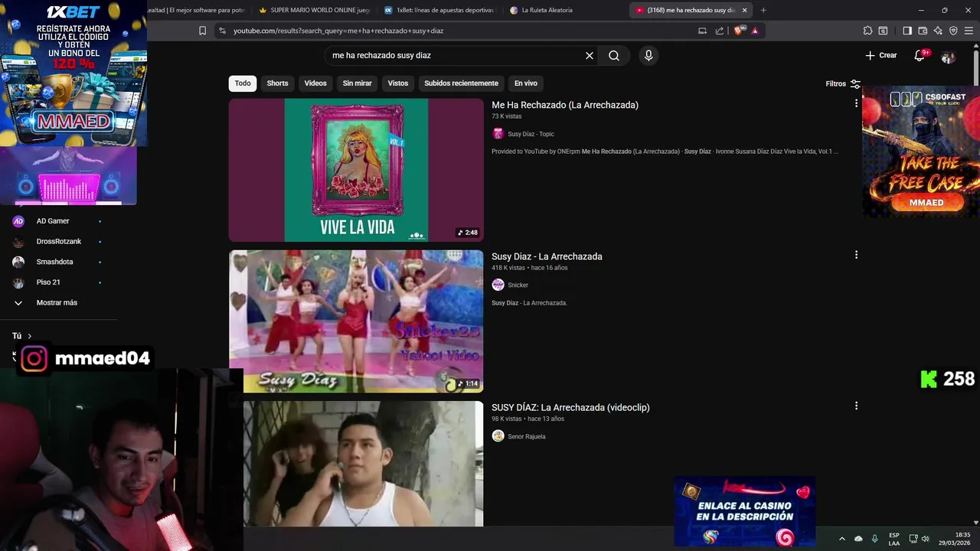Toggle the browser sidebar panel icon
Viewport: 980px width, 551px height.
[907, 31]
